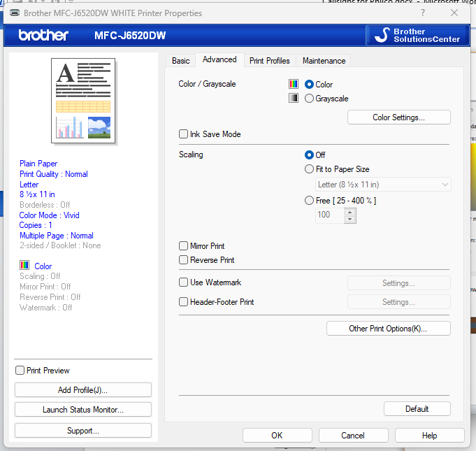This screenshot has width=476, height=451.
Task: Open the Letter paper size dropdown
Action: coord(383,185)
